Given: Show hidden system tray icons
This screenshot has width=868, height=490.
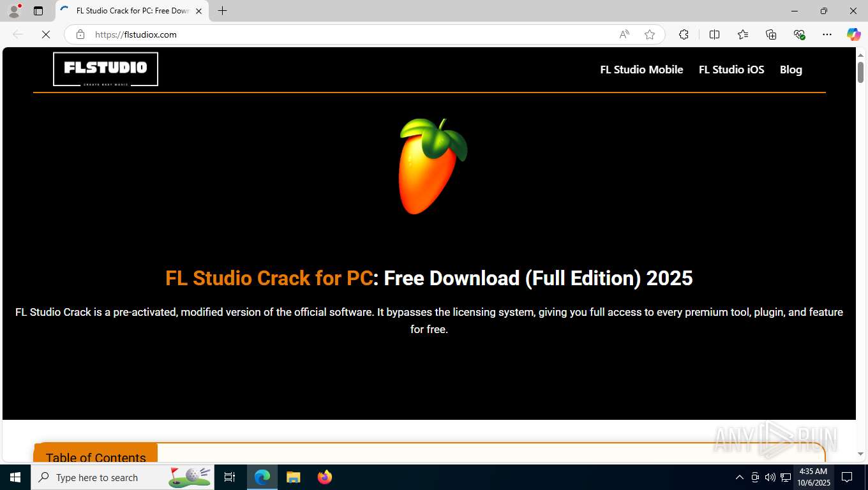Looking at the screenshot, I should [x=740, y=477].
